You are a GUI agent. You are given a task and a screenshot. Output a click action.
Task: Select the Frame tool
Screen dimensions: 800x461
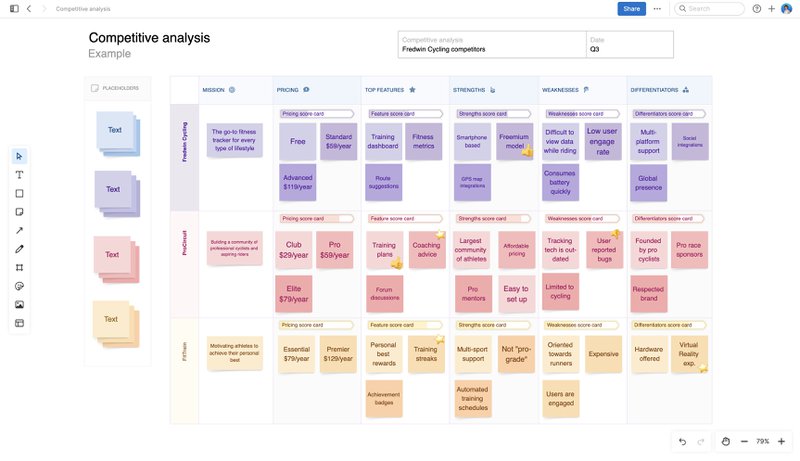click(19, 268)
